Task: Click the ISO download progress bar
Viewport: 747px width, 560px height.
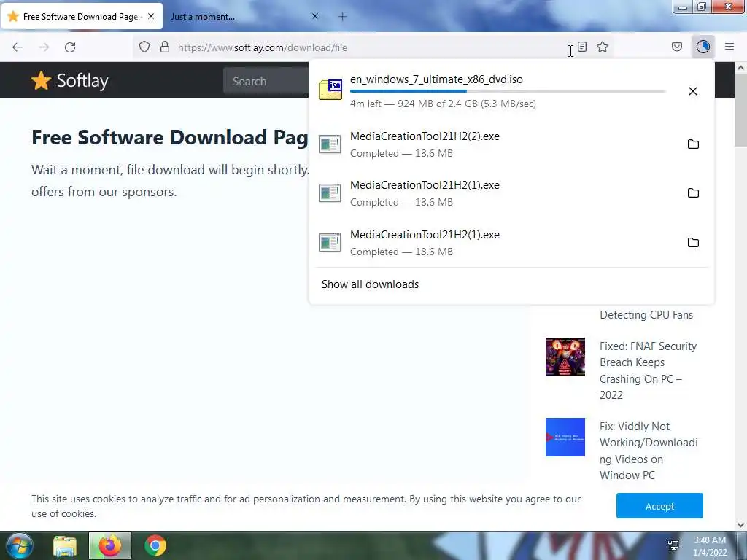Action: point(508,91)
